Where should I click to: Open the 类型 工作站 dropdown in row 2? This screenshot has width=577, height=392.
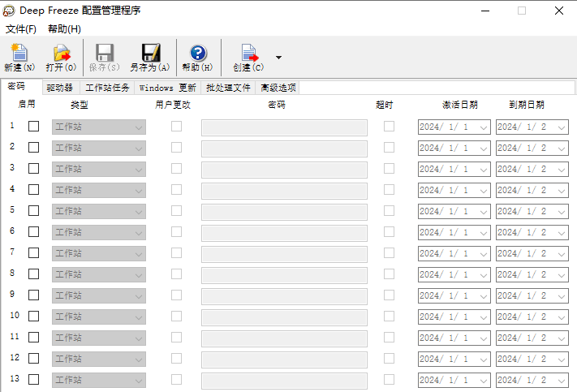click(x=139, y=149)
